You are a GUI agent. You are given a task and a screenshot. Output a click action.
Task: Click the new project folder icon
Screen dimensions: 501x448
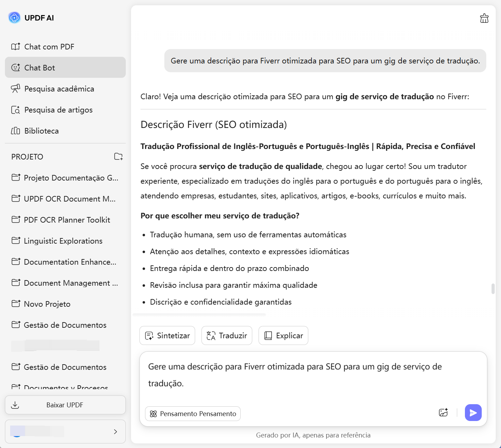(x=118, y=157)
